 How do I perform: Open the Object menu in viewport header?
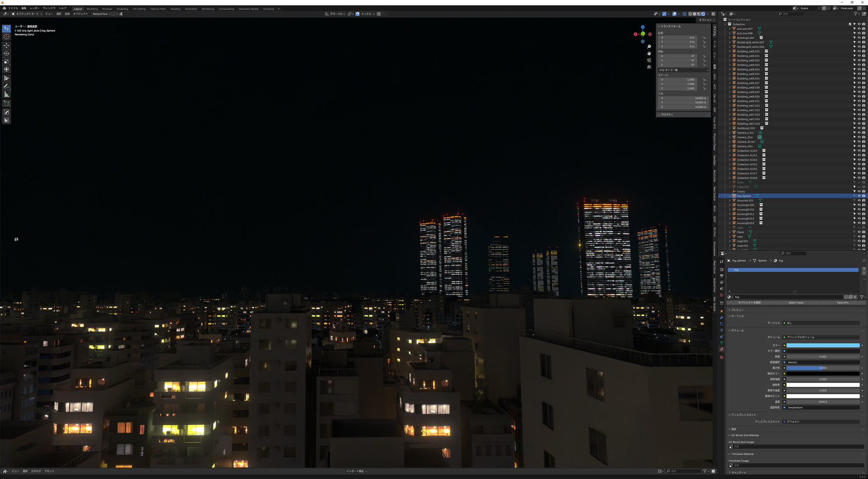point(80,14)
